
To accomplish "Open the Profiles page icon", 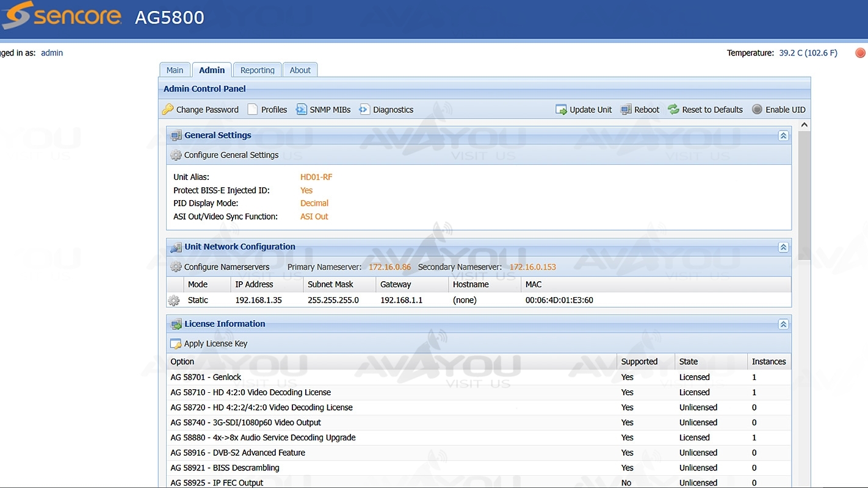I will coord(253,110).
